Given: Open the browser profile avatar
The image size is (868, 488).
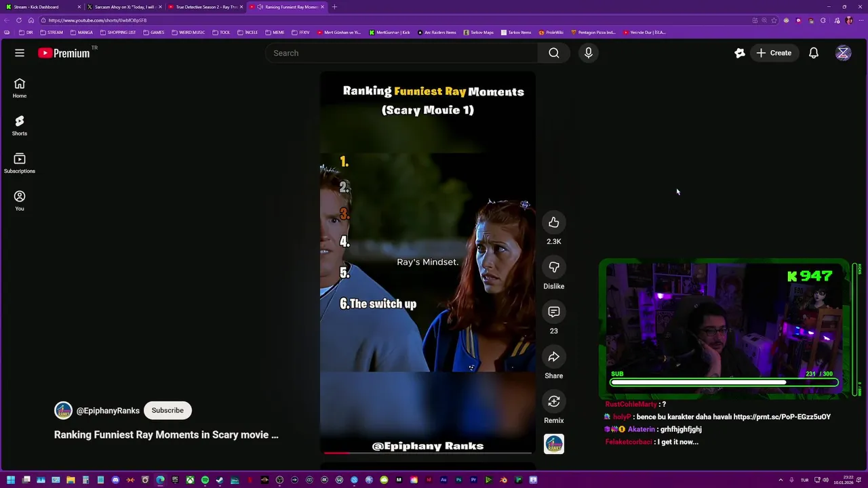Looking at the screenshot, I should 849,20.
